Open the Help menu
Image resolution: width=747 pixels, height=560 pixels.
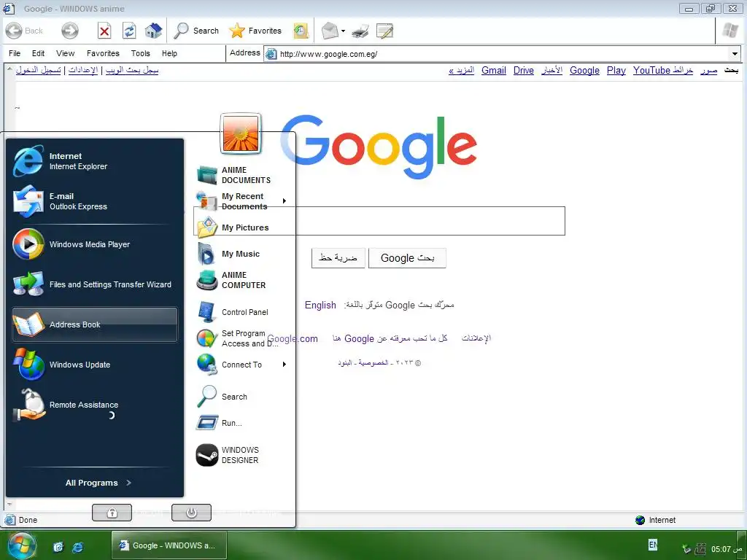(x=169, y=53)
